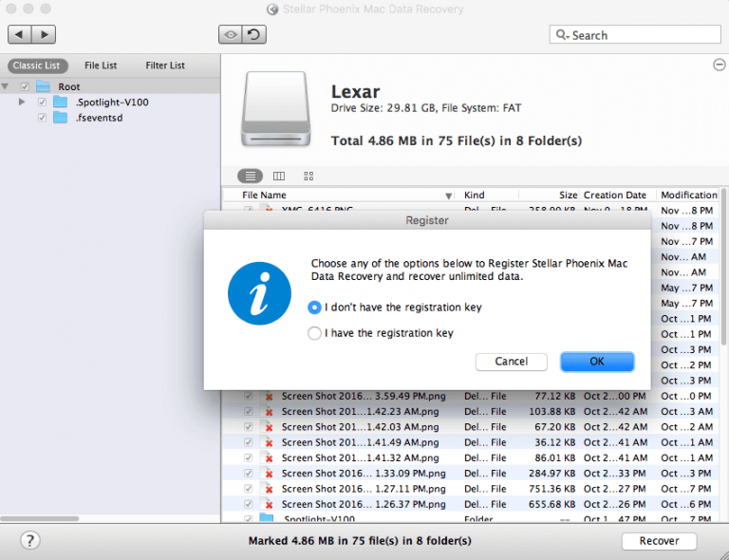Click deleted marker for Screen Shot 1.27.11 PM.png
This screenshot has height=560, width=729.
pos(269,489)
